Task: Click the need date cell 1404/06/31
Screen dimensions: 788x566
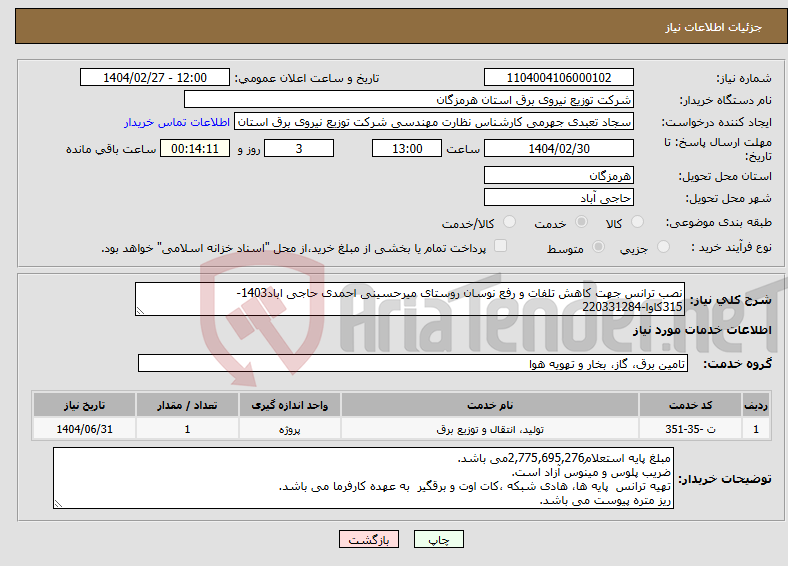Action: click(x=84, y=429)
